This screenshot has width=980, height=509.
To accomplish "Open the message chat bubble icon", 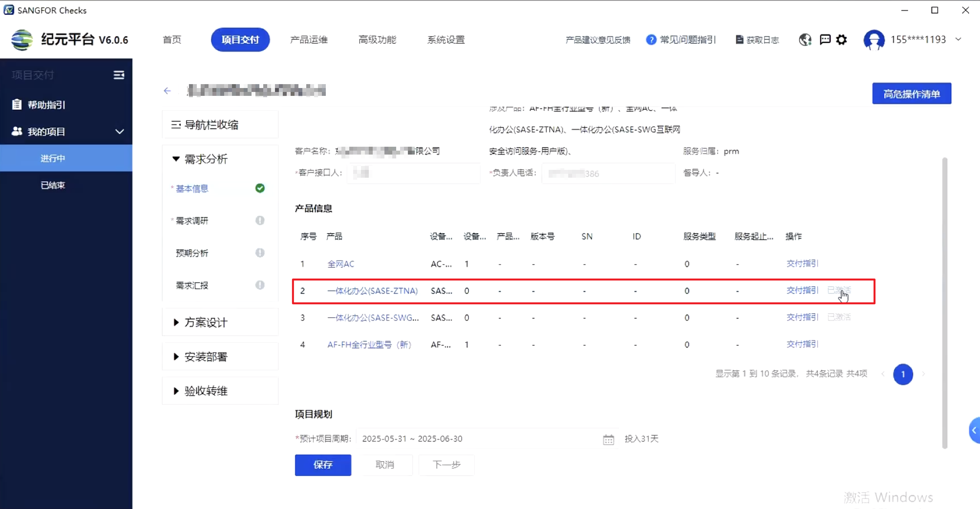I will [825, 39].
